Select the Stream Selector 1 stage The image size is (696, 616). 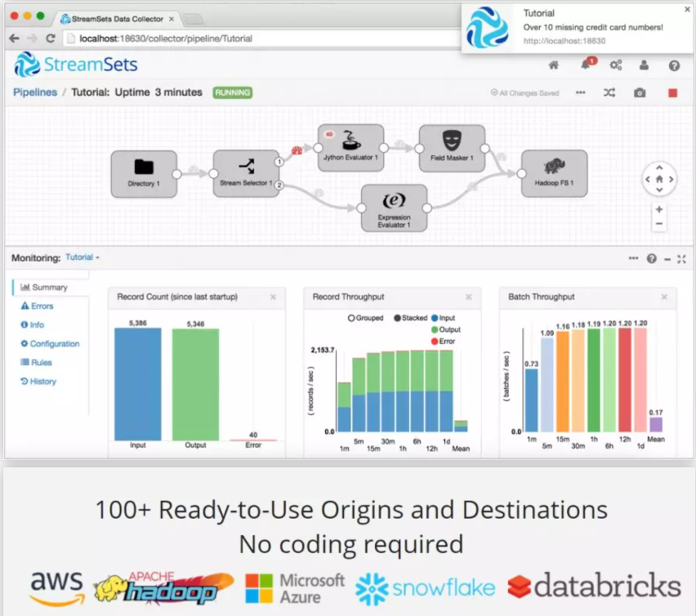246,173
